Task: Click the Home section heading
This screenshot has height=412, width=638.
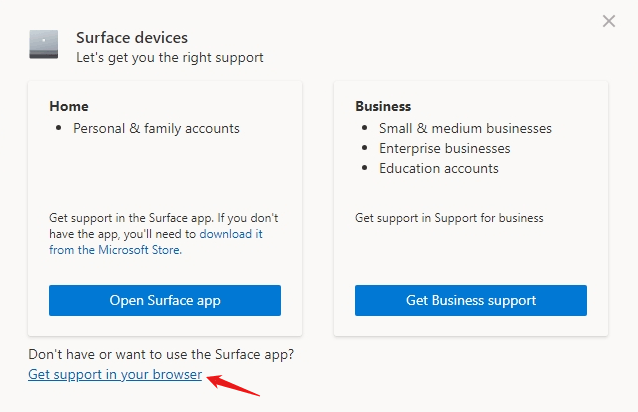Action: point(69,106)
